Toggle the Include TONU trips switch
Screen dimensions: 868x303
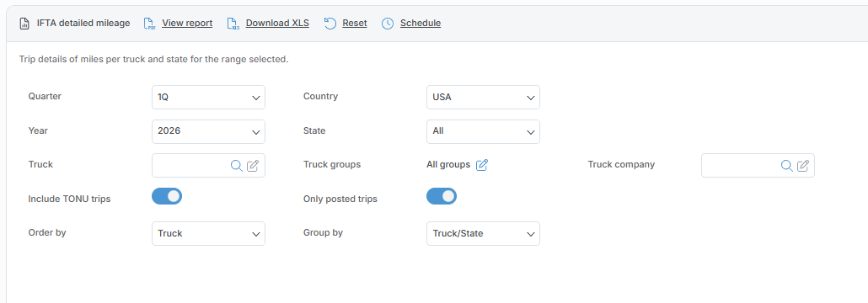(x=167, y=196)
